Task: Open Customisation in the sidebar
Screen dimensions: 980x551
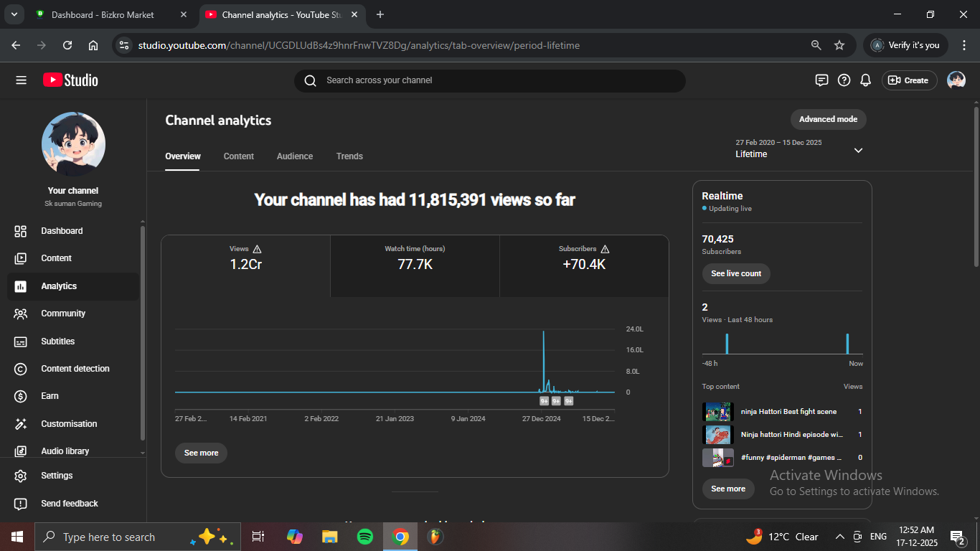Action: 68,424
